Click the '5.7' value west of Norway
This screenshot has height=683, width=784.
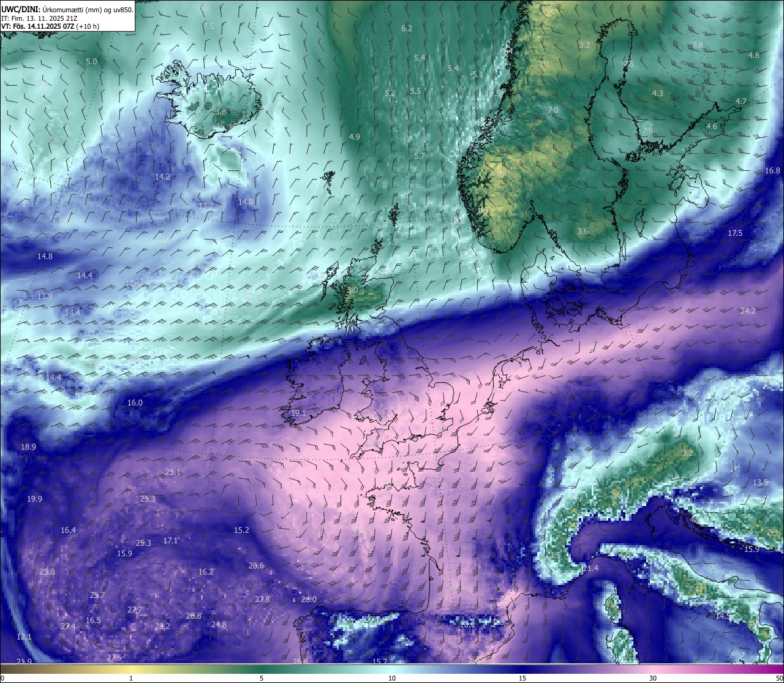click(419, 156)
